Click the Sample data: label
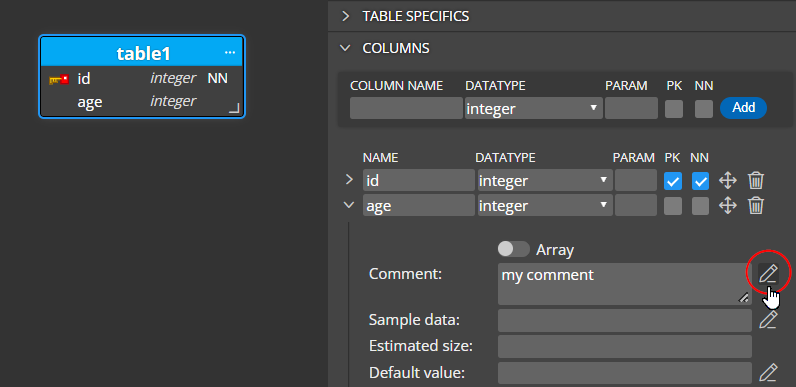This screenshot has height=387, width=796. (414, 320)
